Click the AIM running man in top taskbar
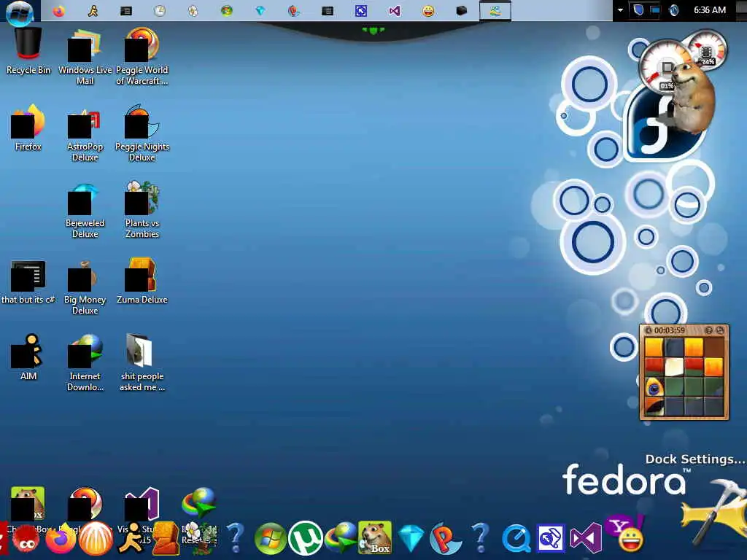Viewport: 747px width, 560px height. [x=93, y=10]
